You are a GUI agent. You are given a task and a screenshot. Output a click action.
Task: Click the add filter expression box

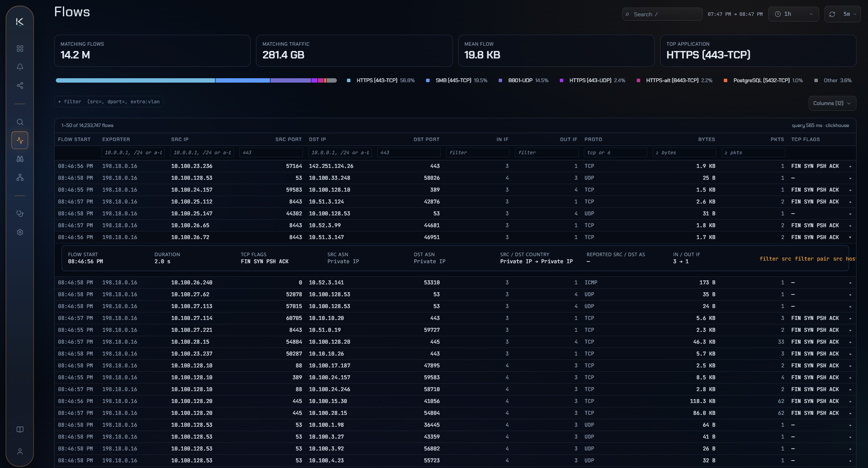[109, 102]
